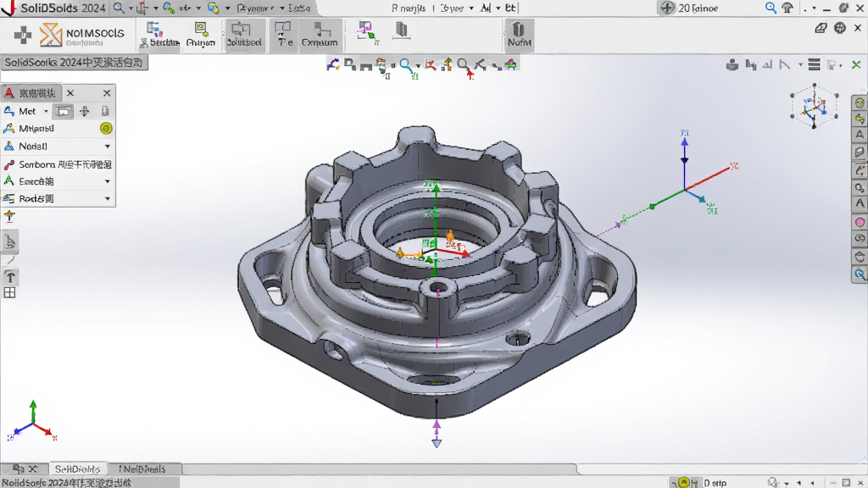Viewport: 868px width, 488px height.
Task: Click the R nenjils title bar item
Action: pos(409,8)
